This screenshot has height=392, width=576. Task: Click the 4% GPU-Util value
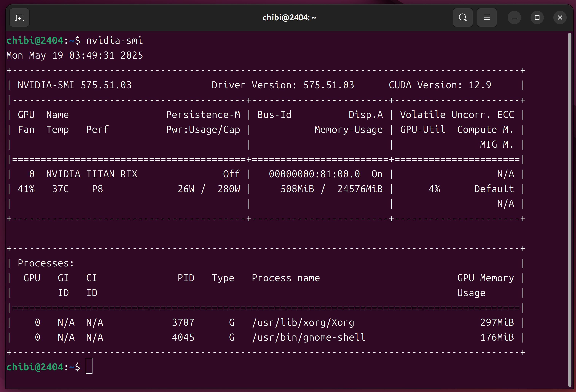pos(434,189)
